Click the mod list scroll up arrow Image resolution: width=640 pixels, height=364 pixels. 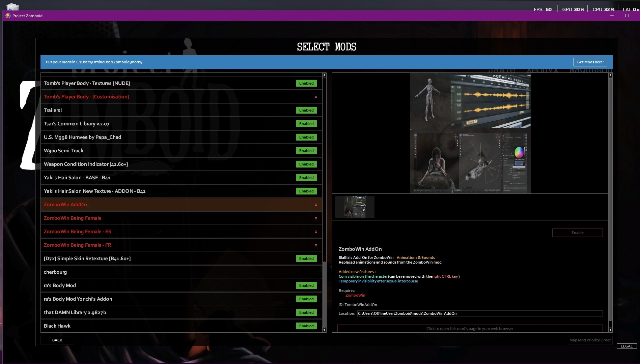tap(324, 75)
